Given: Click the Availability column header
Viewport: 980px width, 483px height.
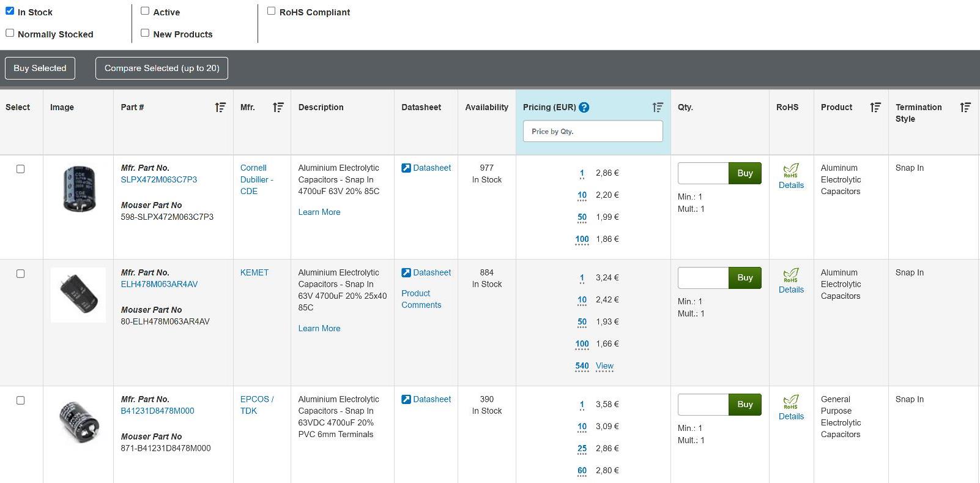Looking at the screenshot, I should click(x=486, y=107).
